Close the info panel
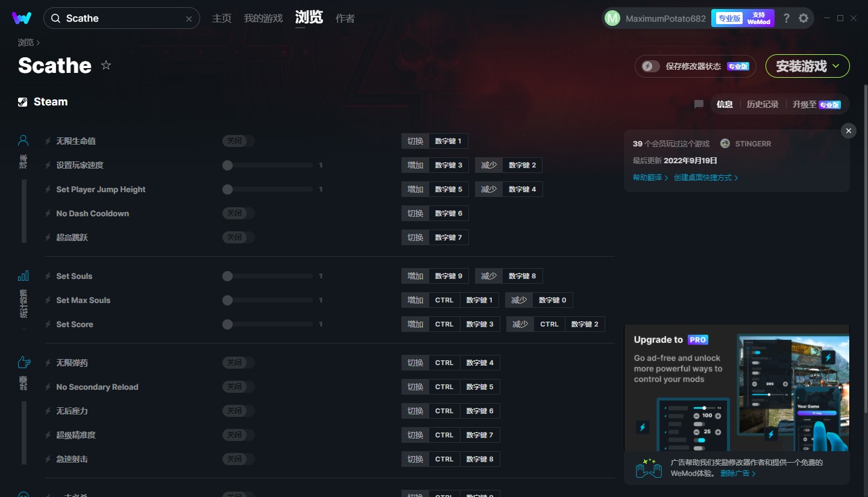This screenshot has height=497, width=868. tap(849, 131)
